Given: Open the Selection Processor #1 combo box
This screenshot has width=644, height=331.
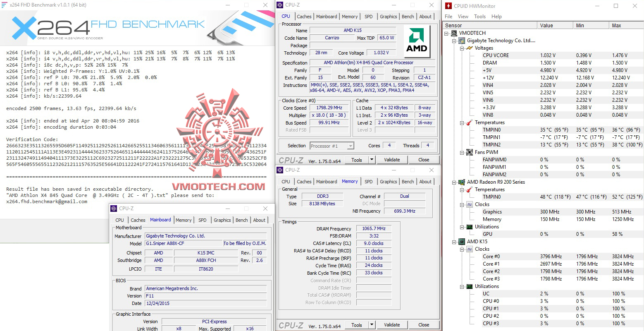Looking at the screenshot, I should (332, 146).
